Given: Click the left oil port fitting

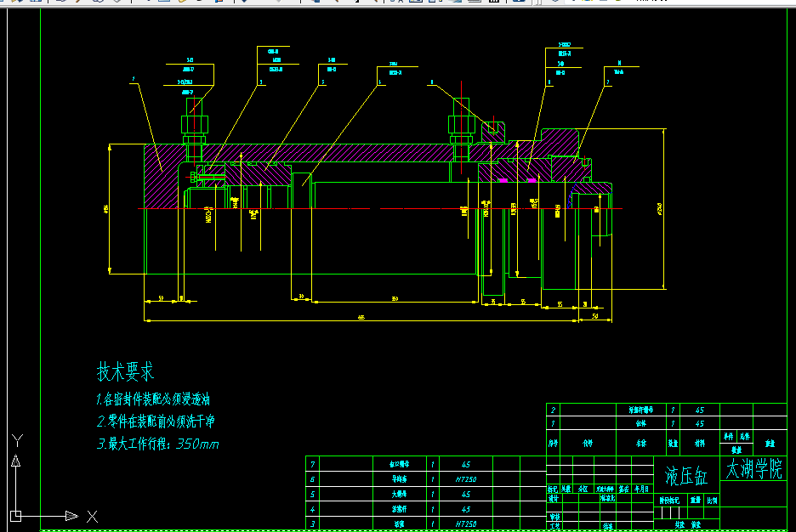Looking at the screenshot, I should pyautogui.click(x=195, y=128).
